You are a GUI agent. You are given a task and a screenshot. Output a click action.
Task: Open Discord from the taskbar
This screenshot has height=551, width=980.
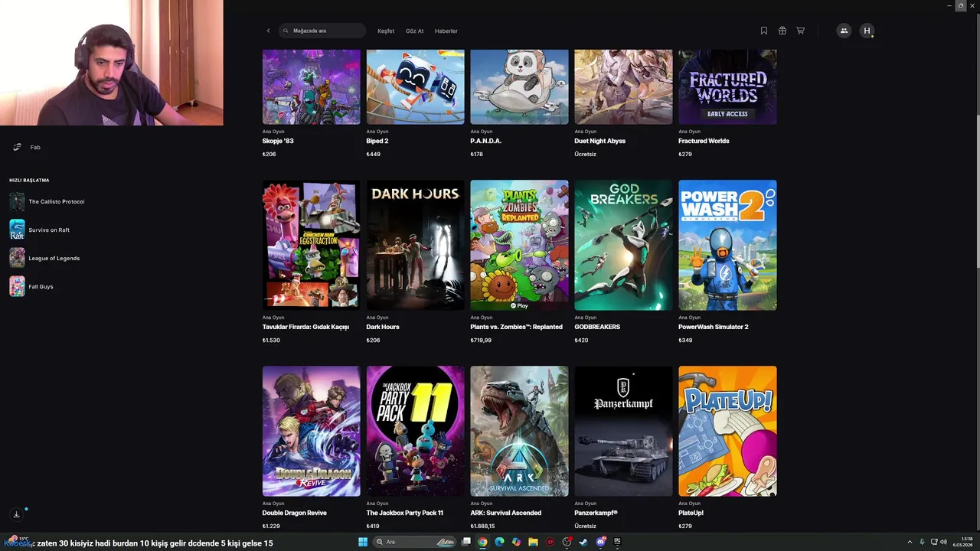601,542
